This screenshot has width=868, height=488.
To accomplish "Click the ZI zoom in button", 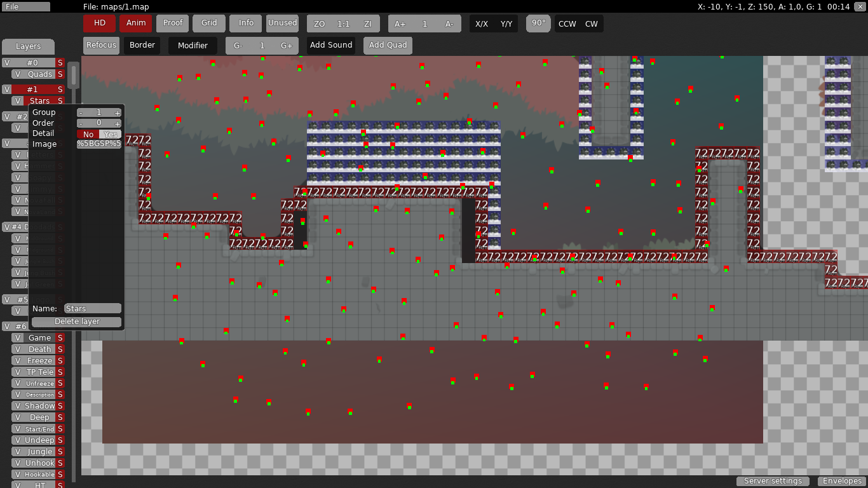I will coord(367,24).
